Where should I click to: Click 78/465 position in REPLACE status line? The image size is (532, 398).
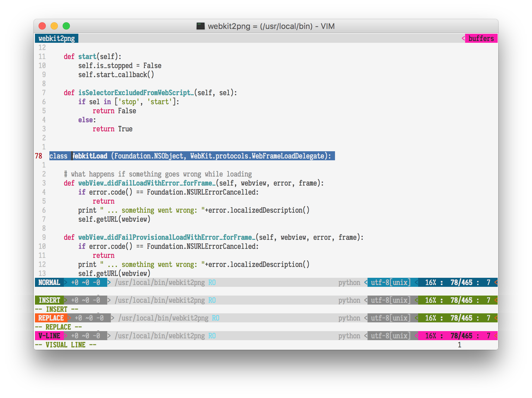461,318
